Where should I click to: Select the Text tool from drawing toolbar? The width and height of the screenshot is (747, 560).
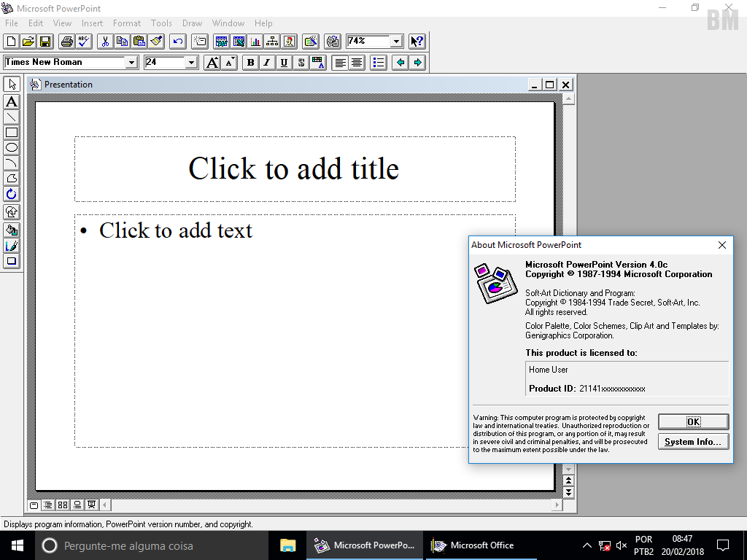coord(10,102)
